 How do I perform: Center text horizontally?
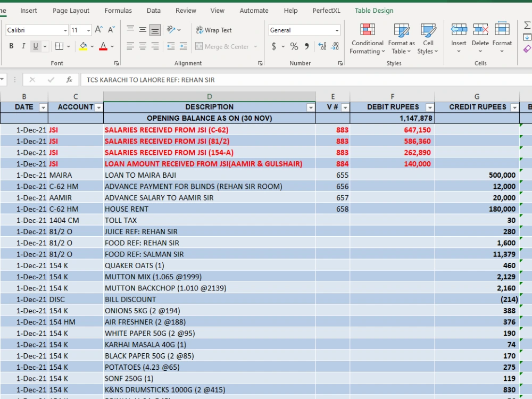coord(143,46)
